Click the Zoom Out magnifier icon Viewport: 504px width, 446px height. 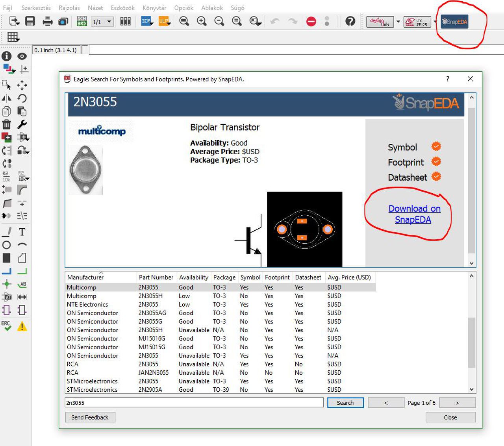(219, 21)
